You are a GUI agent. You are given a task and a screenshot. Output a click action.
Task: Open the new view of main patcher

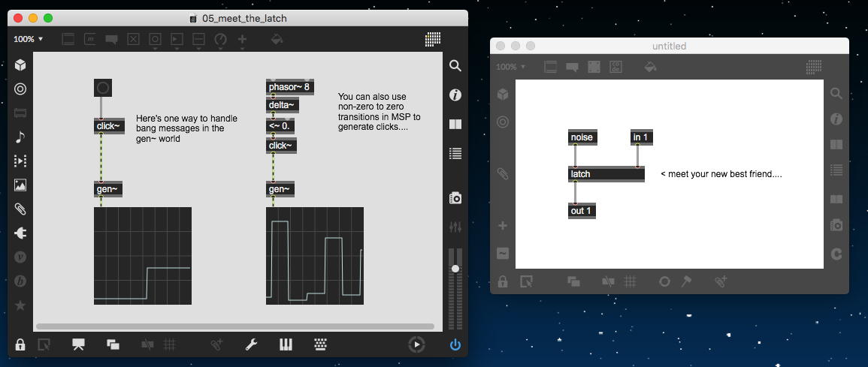[113, 345]
